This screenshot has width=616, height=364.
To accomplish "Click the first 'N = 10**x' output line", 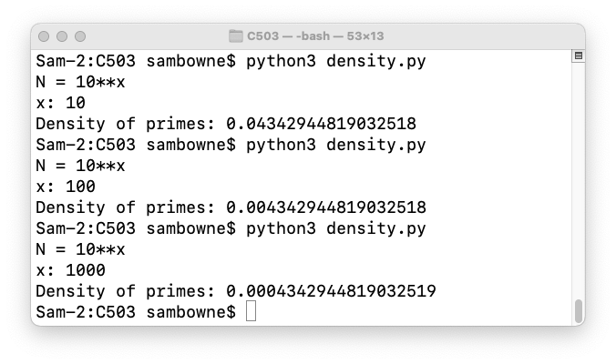I will 80,83.
